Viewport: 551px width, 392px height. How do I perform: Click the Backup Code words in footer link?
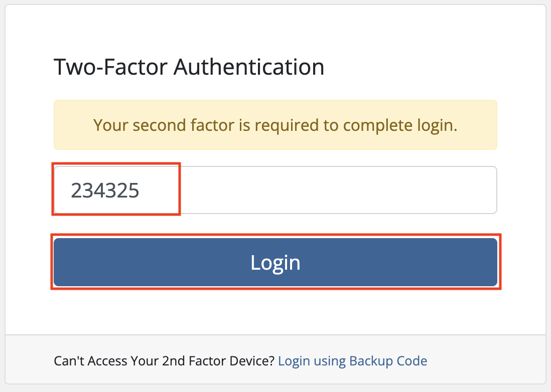pyautogui.click(x=388, y=361)
